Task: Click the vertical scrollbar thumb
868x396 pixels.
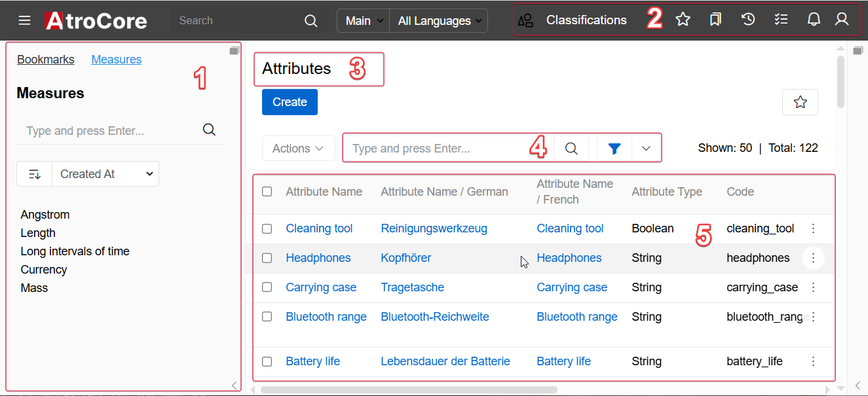Action: point(841,82)
